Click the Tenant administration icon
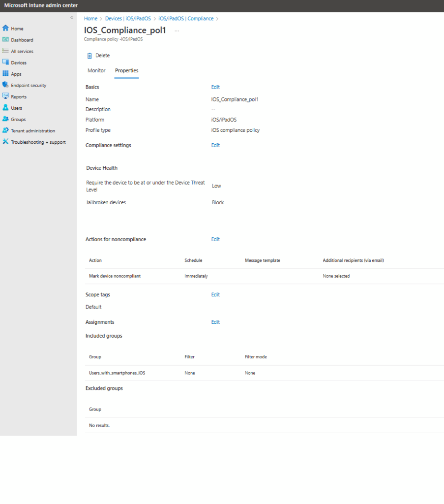Viewport: 444px width, 504px height. point(5,130)
